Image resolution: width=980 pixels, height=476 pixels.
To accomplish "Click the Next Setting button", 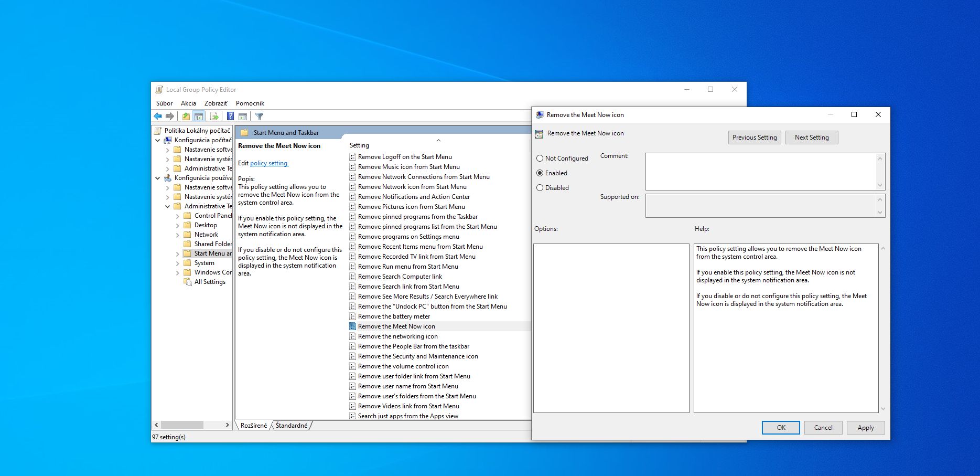I will (812, 137).
